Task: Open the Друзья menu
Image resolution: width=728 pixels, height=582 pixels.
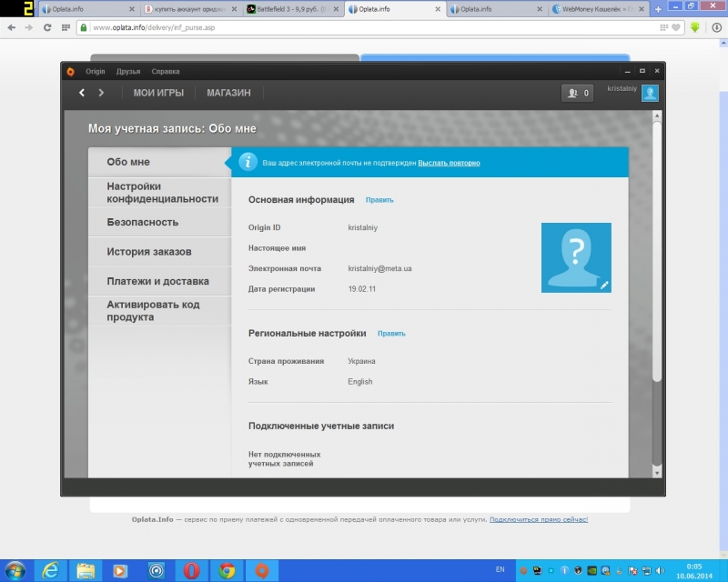Action: click(x=128, y=72)
